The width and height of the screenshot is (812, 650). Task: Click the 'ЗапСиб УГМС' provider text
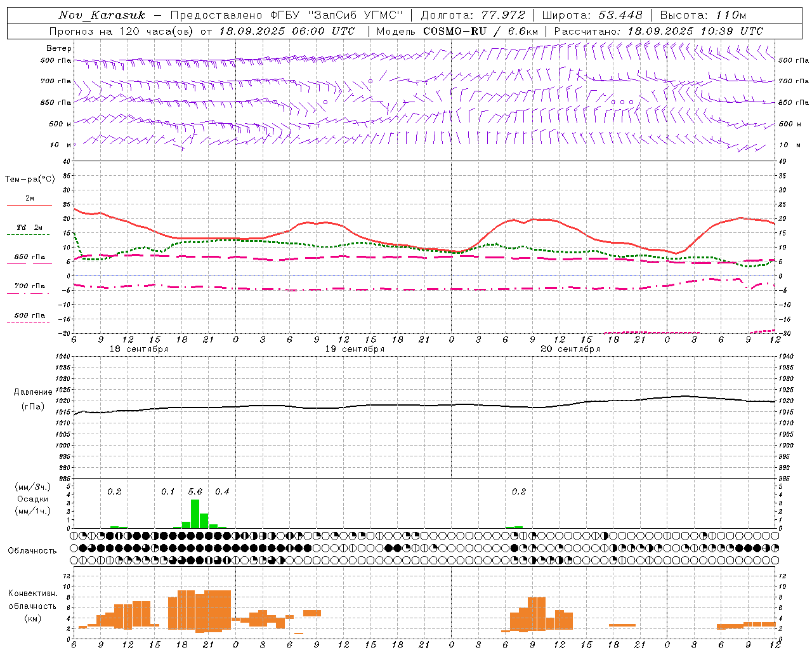(x=355, y=15)
